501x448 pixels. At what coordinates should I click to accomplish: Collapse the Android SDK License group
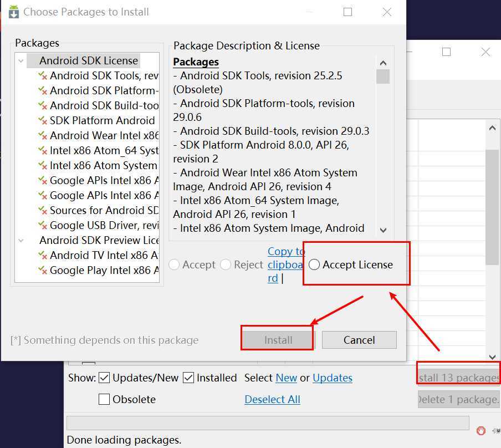(x=21, y=61)
